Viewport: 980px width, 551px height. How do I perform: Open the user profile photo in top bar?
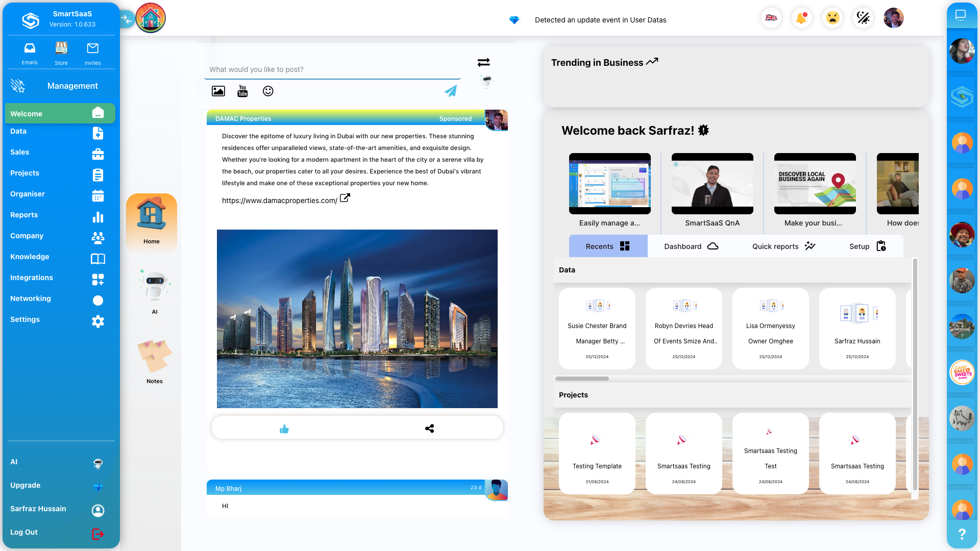[x=894, y=18]
